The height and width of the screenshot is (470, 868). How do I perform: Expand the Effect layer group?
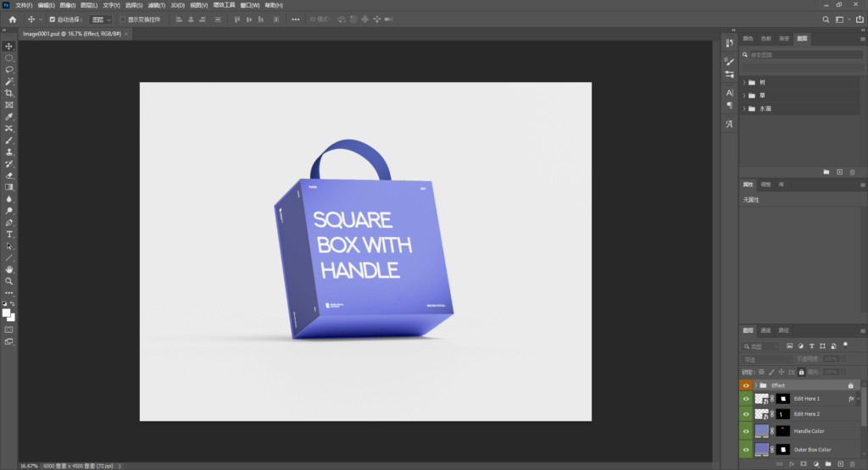[x=755, y=385]
